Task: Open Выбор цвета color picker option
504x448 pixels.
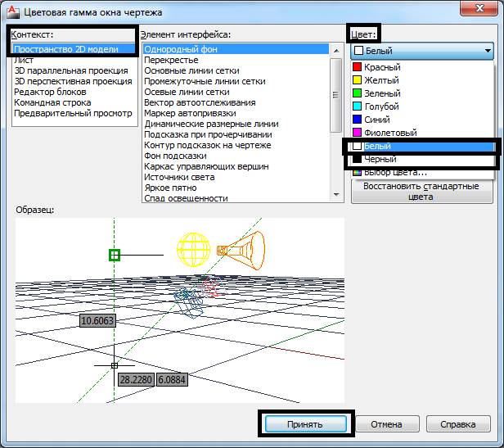Action: click(x=395, y=172)
